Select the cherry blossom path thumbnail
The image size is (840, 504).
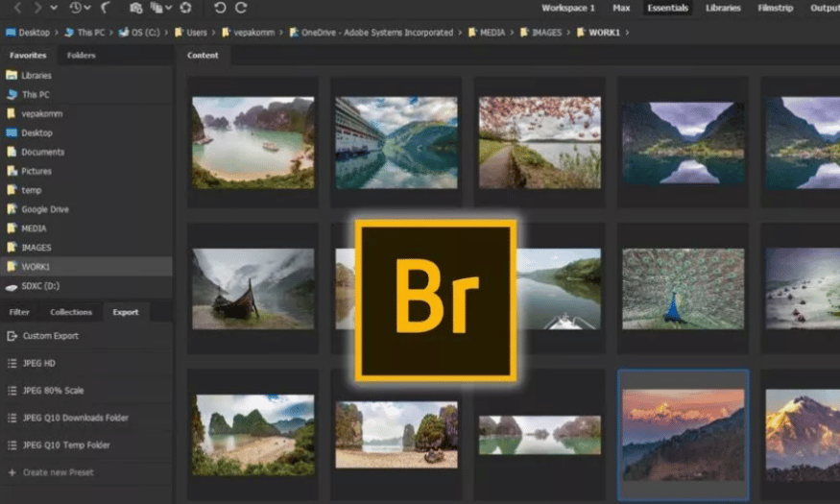point(540,142)
